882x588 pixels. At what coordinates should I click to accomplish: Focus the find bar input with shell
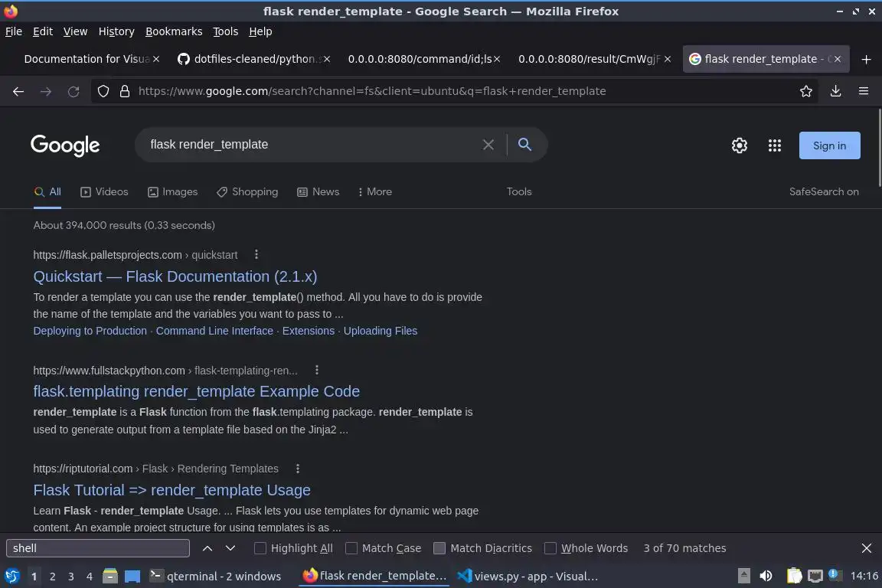(98, 548)
